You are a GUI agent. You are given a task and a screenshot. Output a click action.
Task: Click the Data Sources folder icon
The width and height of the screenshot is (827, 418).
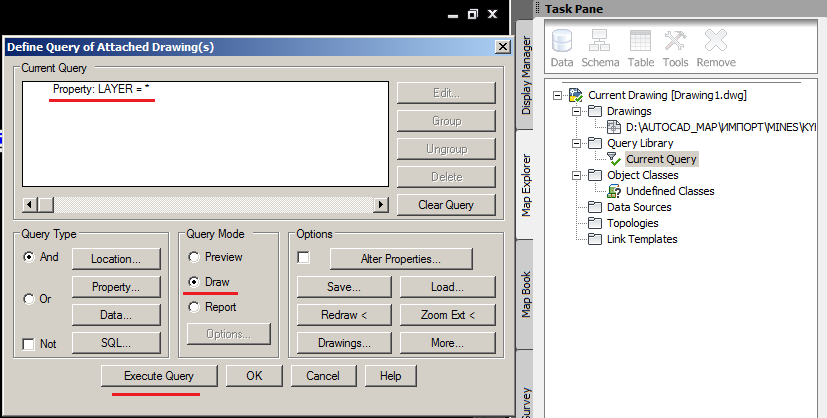(595, 207)
